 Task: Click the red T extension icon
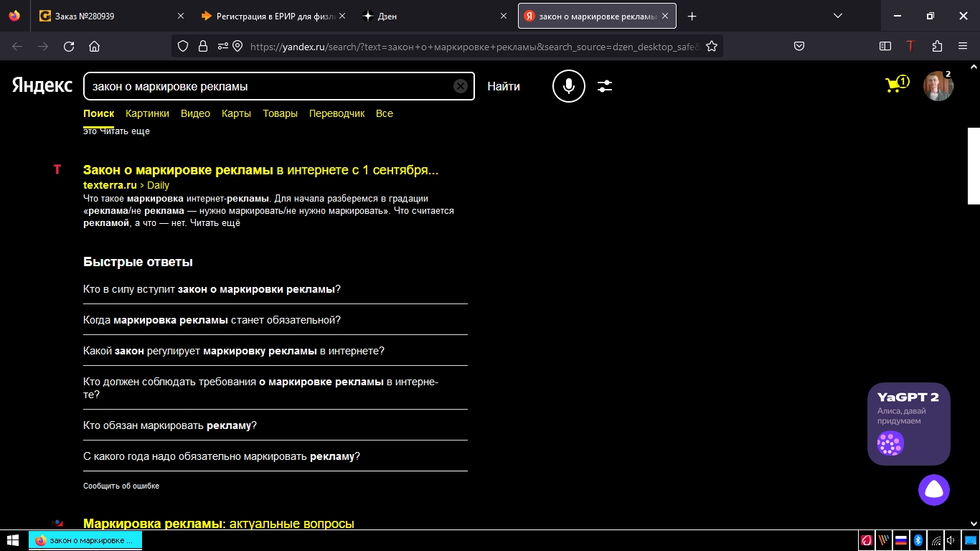pos(911,46)
